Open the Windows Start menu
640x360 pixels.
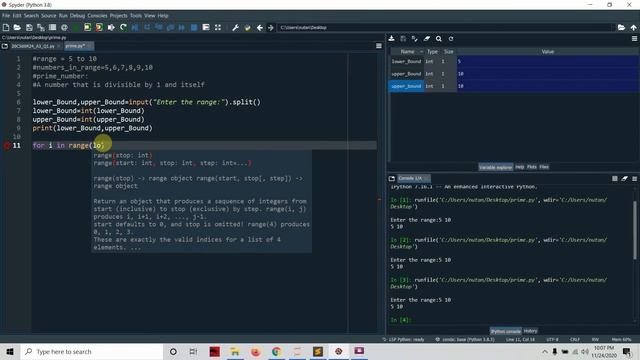(x=10, y=351)
